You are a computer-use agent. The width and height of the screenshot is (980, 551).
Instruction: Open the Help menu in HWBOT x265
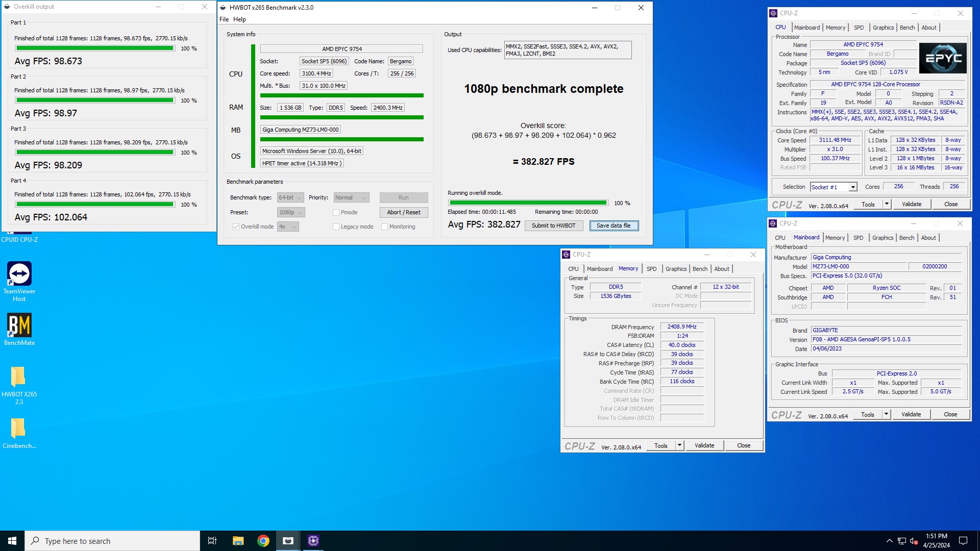(x=239, y=19)
